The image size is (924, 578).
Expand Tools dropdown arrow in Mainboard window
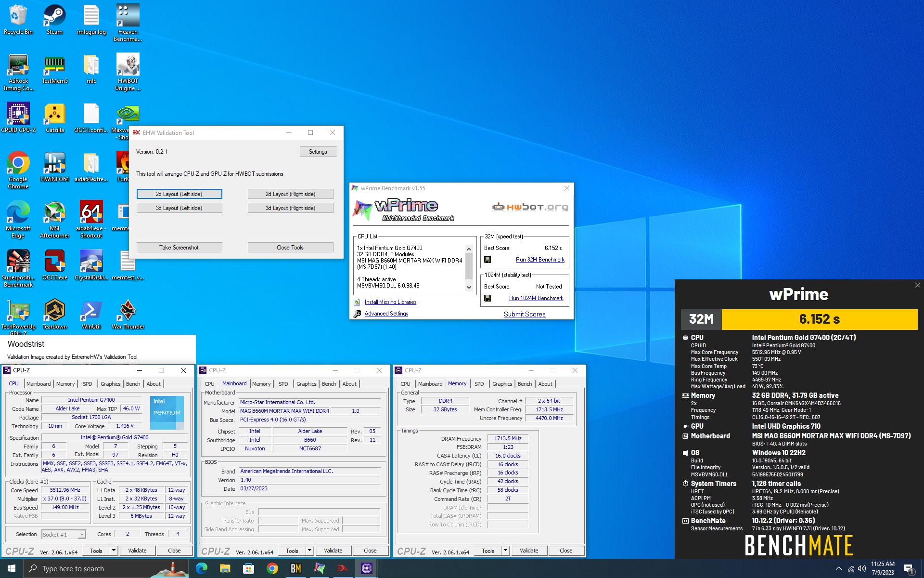pos(309,550)
